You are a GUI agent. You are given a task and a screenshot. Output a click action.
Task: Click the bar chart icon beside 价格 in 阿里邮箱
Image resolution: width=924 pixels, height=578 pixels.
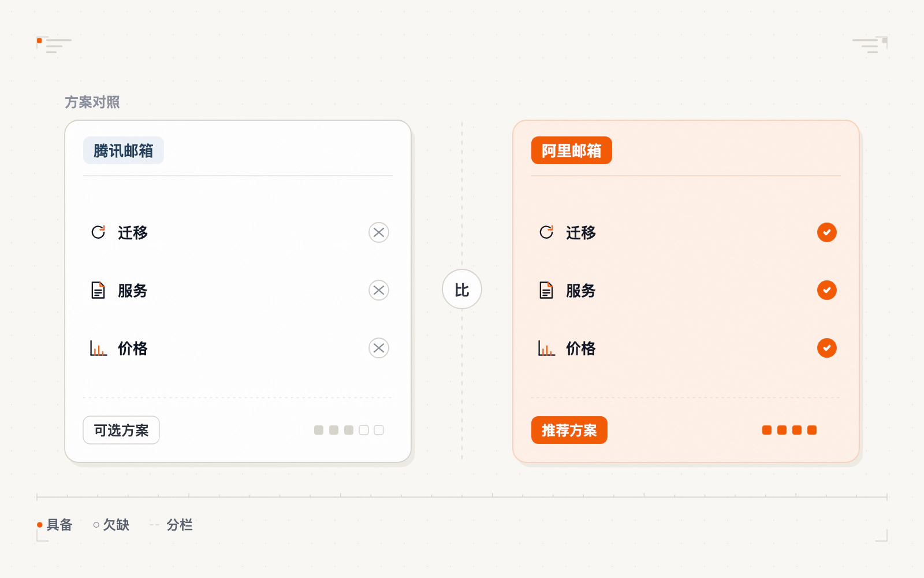pos(546,348)
